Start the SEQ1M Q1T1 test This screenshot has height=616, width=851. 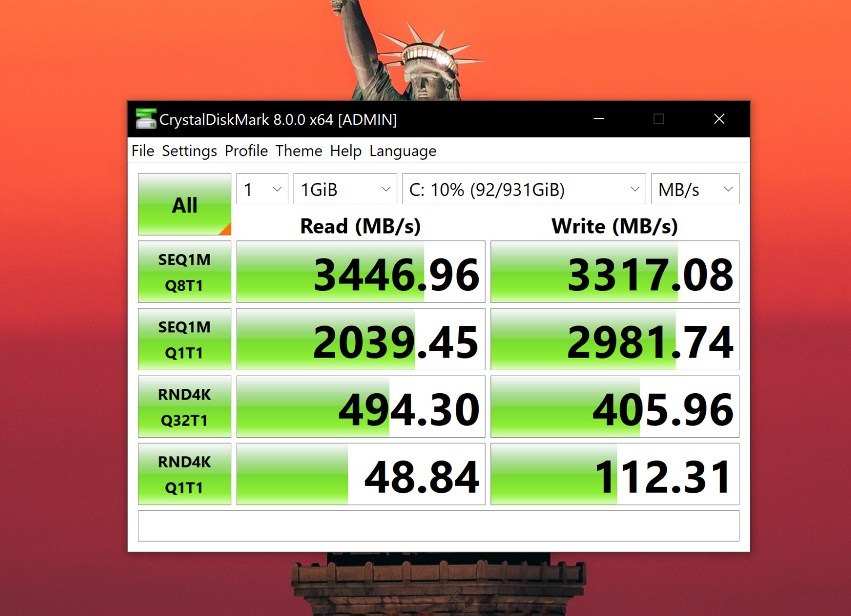[x=185, y=339]
